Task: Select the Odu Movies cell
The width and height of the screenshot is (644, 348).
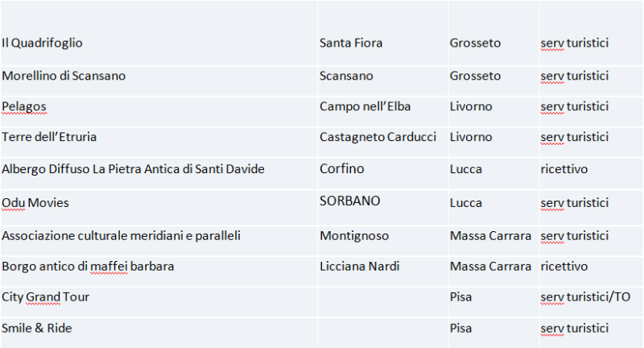Action: [35, 202]
